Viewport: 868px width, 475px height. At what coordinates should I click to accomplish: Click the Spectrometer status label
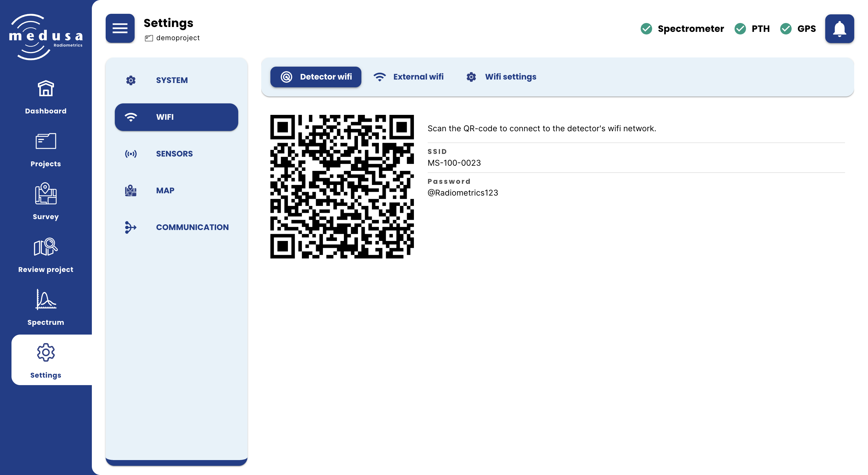point(691,29)
